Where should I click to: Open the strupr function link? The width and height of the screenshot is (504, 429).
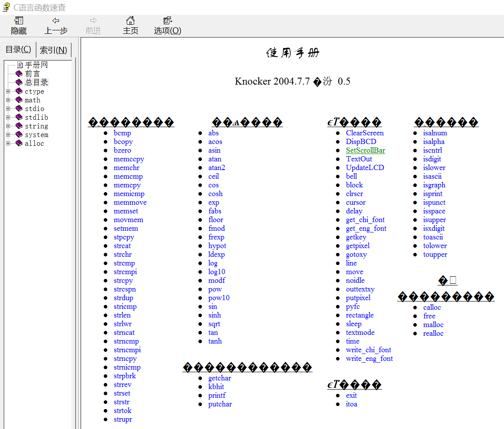click(x=123, y=419)
